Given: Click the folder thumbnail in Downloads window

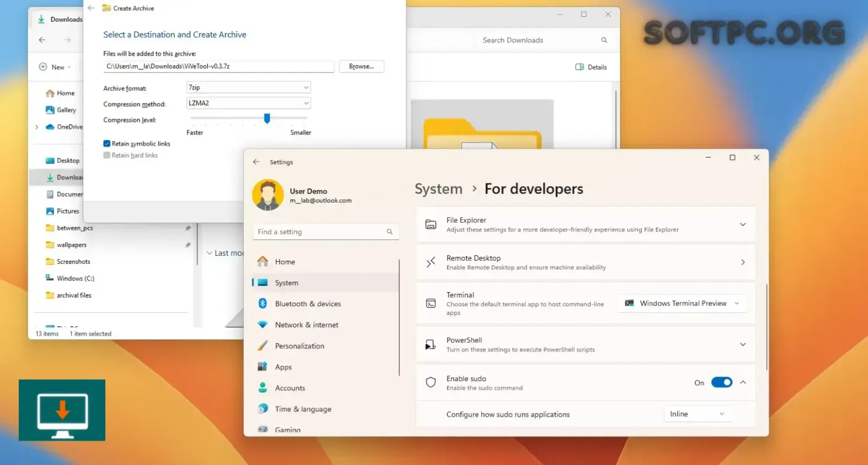Looking at the screenshot, I should pyautogui.click(x=482, y=124).
